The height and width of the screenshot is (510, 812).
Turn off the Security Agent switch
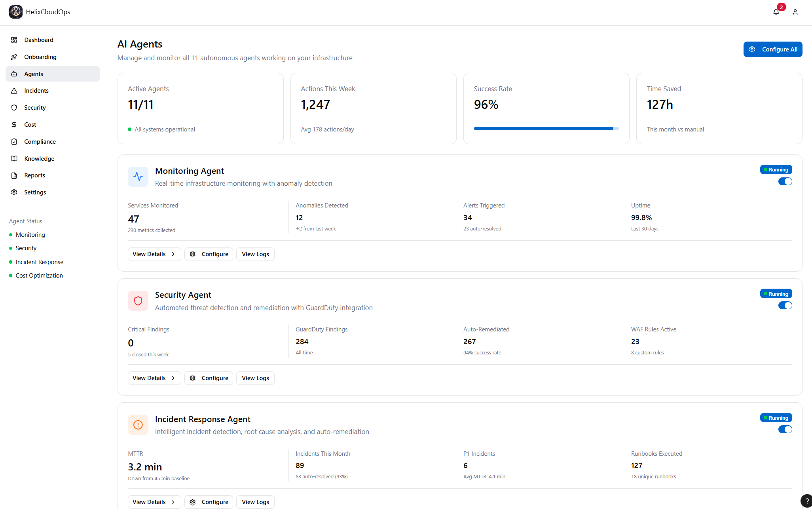785,305
